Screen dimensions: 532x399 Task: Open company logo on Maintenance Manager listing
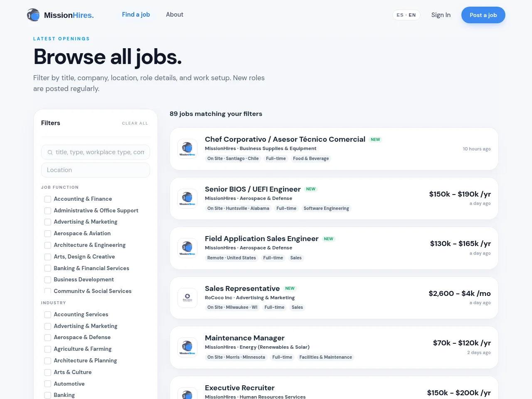point(187,347)
